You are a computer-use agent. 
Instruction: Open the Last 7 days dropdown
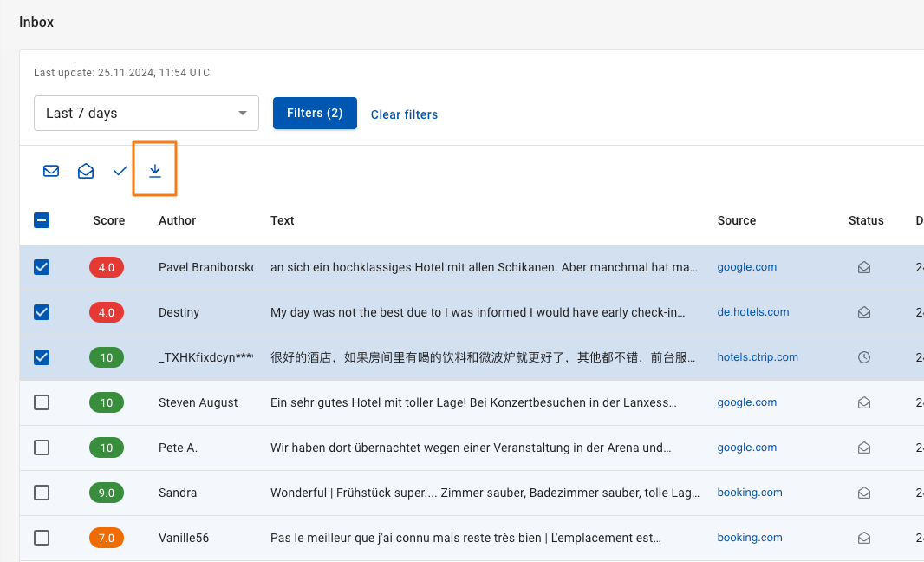click(146, 114)
